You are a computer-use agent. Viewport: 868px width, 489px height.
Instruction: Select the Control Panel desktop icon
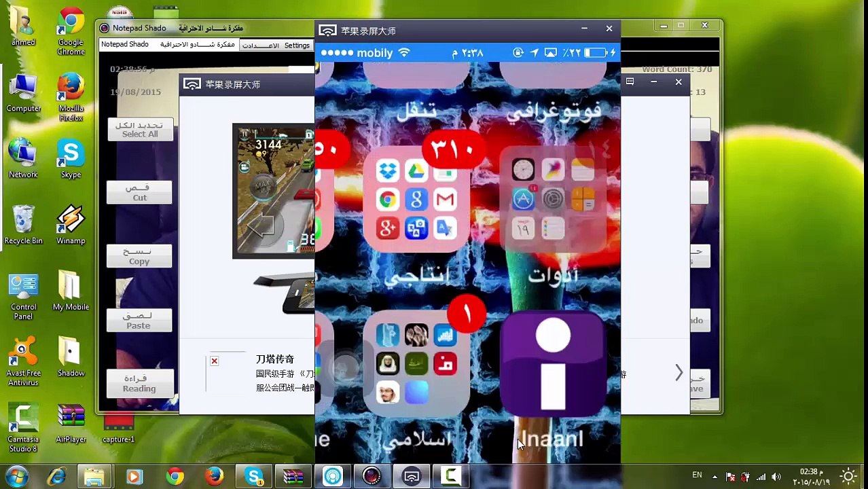click(23, 297)
